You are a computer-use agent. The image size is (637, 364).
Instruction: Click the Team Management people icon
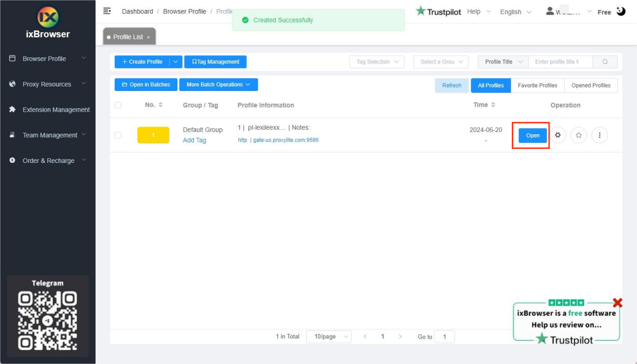pyautogui.click(x=13, y=135)
